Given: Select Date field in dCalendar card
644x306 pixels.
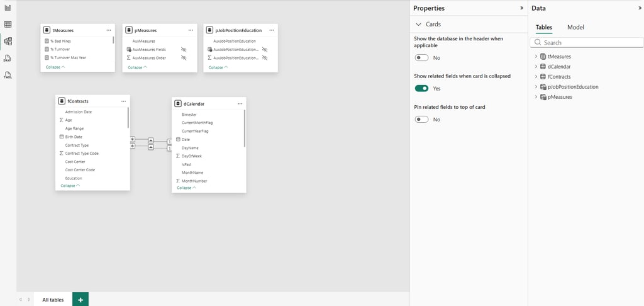Looking at the screenshot, I should [x=186, y=139].
